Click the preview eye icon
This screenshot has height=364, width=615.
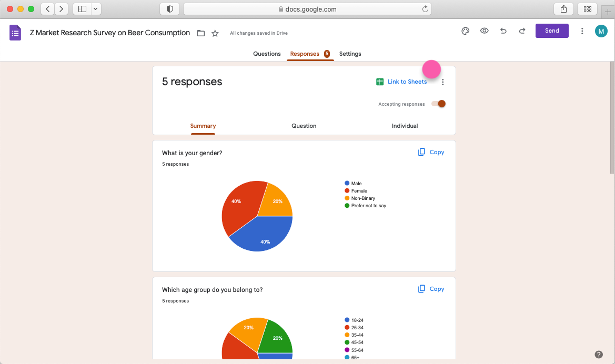(484, 31)
